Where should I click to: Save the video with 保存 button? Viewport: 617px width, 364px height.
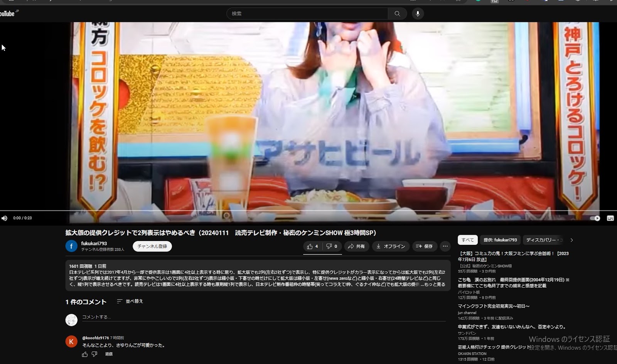tap(424, 246)
